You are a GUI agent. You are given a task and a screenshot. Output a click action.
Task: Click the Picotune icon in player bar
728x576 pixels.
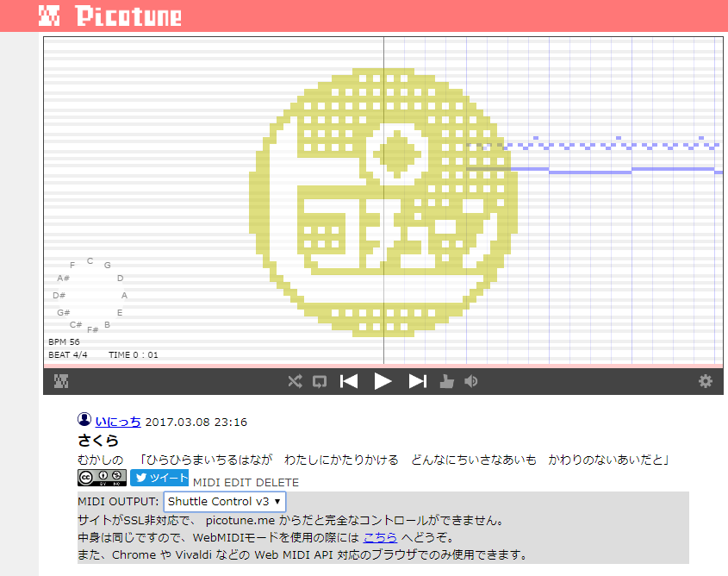(61, 381)
